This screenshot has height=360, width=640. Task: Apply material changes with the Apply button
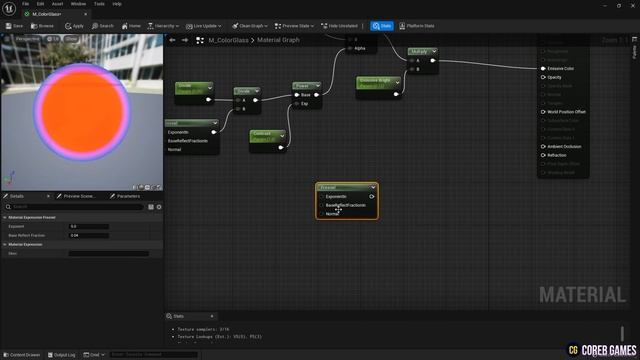click(x=74, y=26)
